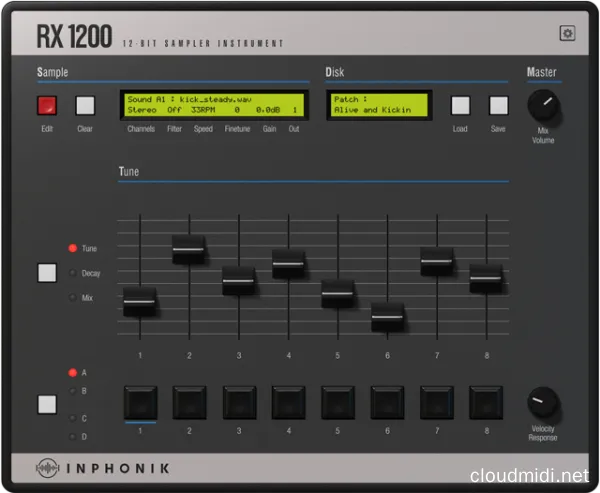Viewport: 600px width, 493px height.
Task: Click the Disk patch display Alive and Kickin
Action: pyautogui.click(x=378, y=105)
